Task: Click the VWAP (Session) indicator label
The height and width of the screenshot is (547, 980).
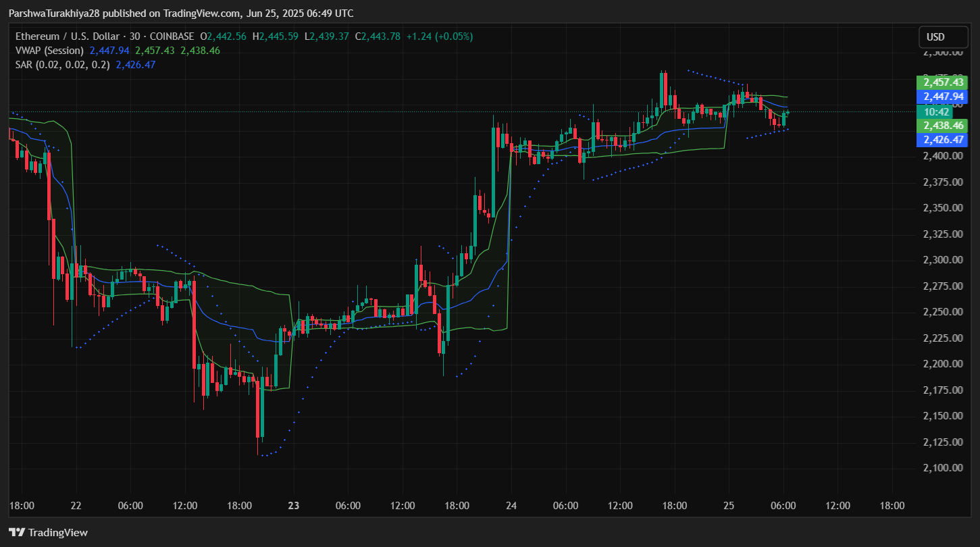Action: click(50, 51)
